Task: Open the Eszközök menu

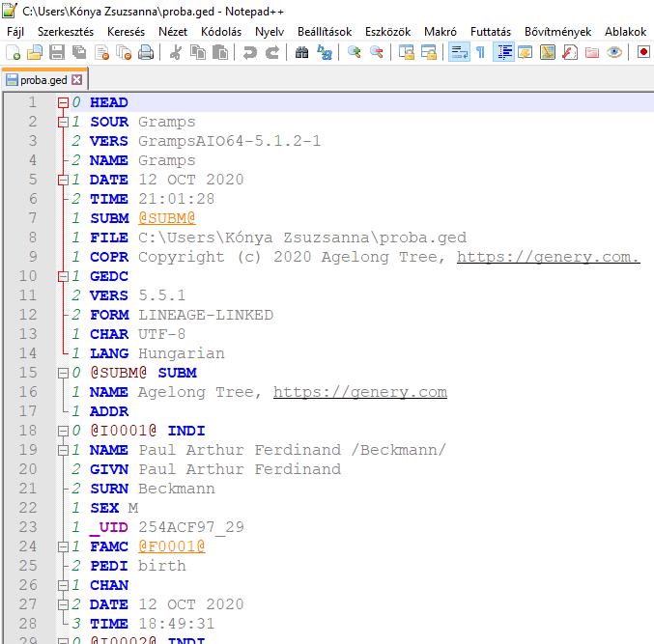Action: (388, 32)
